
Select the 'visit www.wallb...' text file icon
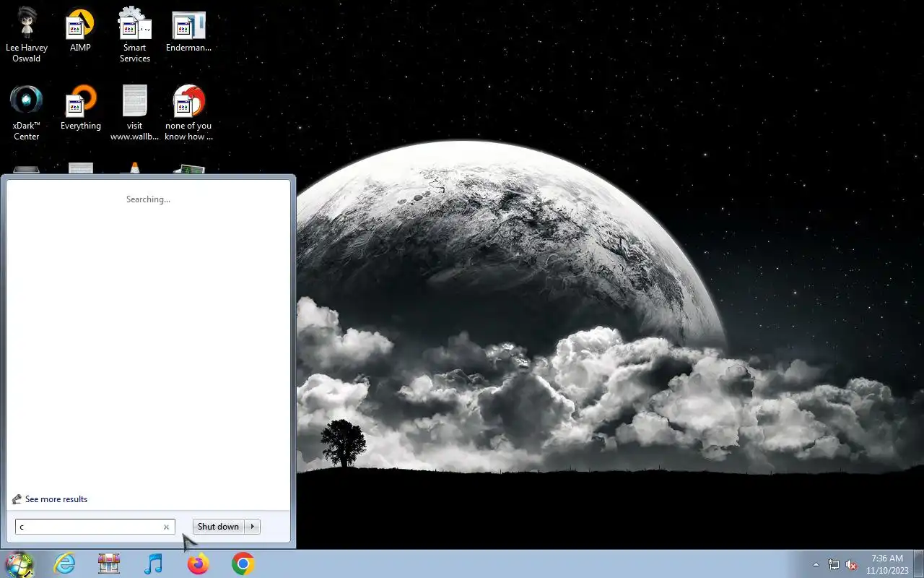point(134,112)
